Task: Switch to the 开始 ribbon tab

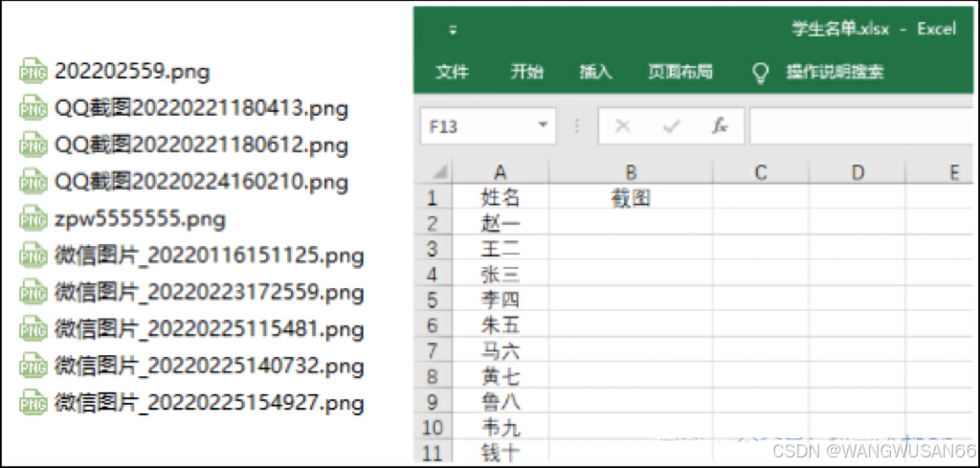Action: [x=527, y=73]
